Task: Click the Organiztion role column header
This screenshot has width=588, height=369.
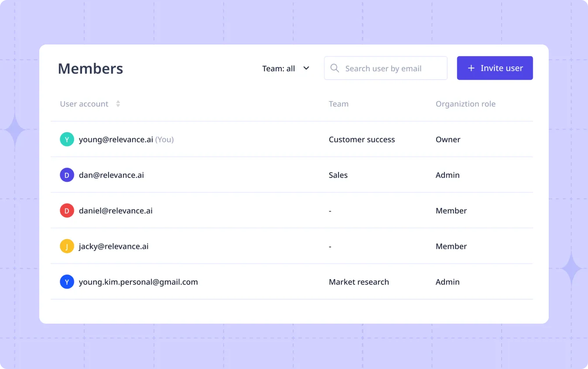Action: [465, 104]
